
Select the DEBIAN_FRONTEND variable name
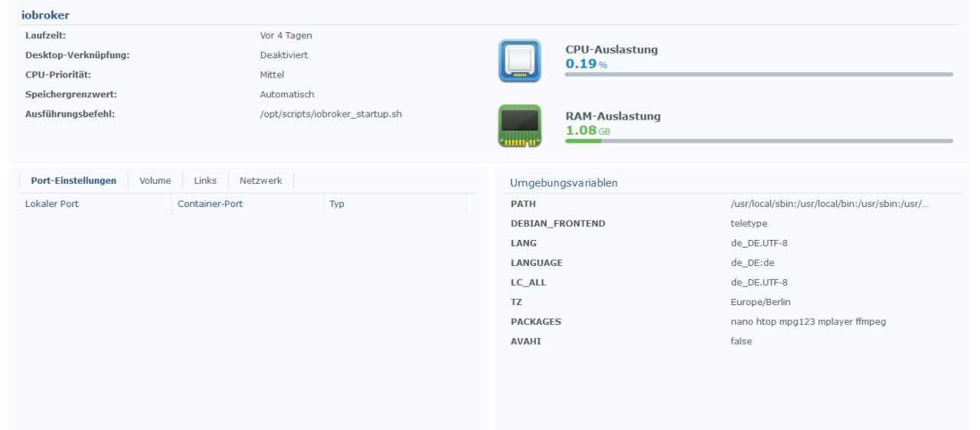[x=558, y=224]
